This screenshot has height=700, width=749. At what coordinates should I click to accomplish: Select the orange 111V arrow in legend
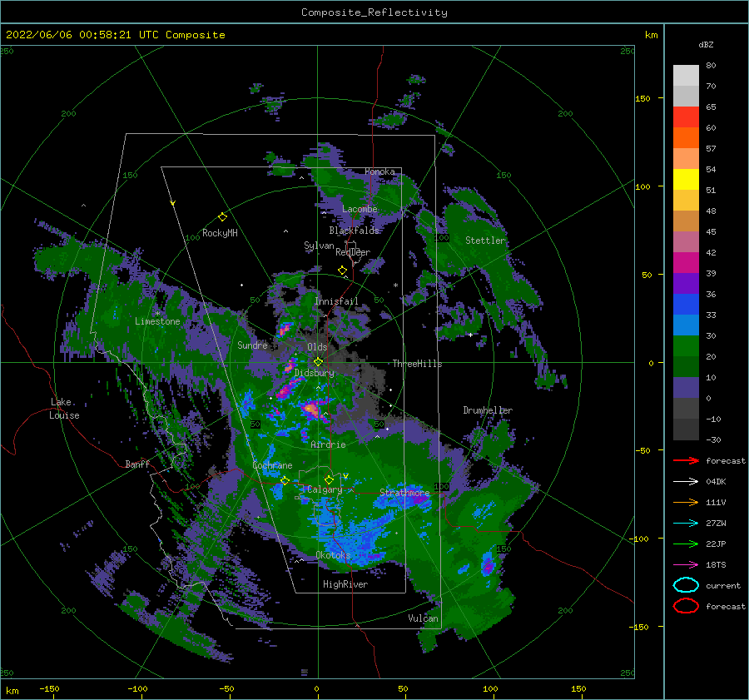[x=686, y=502]
